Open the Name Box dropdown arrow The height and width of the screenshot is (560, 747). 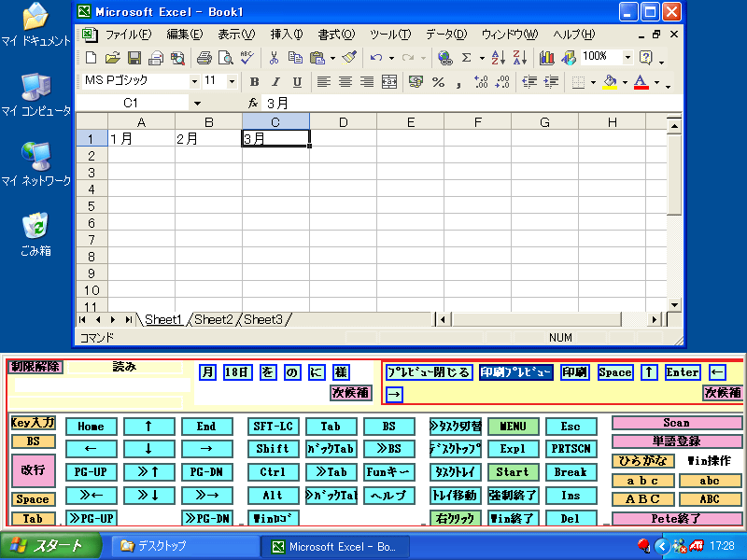click(197, 103)
